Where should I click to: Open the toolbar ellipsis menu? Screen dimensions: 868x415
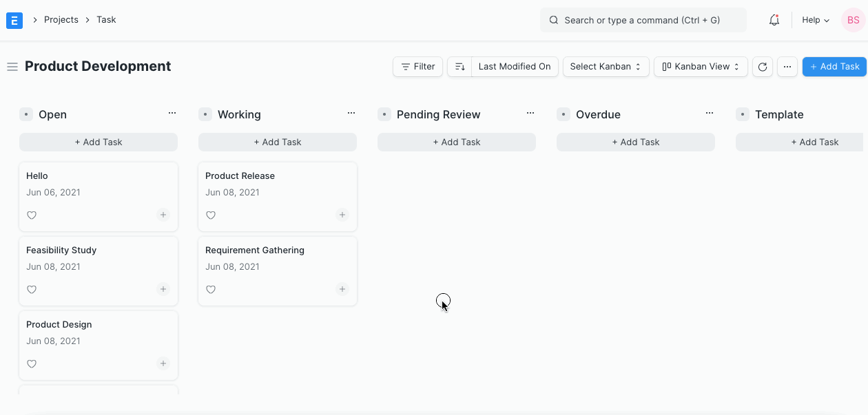(x=787, y=66)
